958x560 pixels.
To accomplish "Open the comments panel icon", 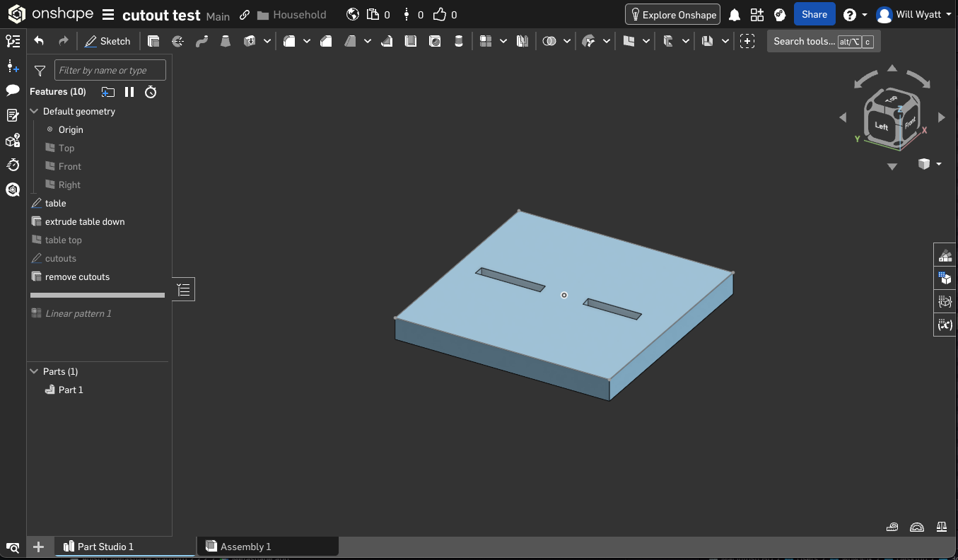I will [13, 90].
